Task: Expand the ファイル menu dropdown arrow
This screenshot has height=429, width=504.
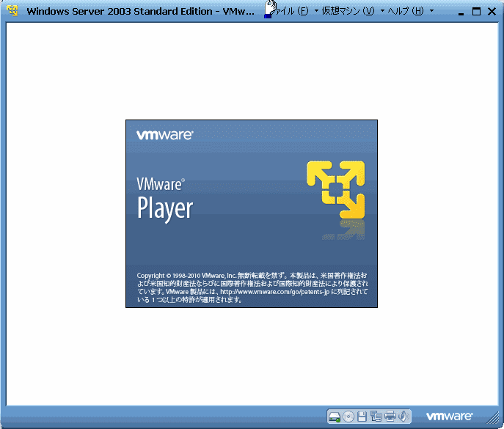Action: 316,11
